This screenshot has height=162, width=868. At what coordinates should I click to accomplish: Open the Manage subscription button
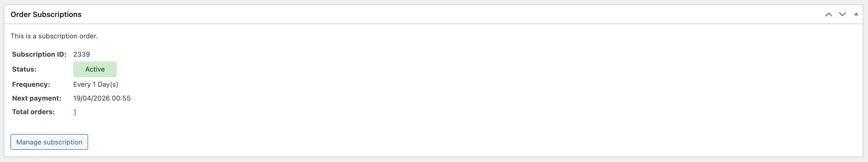pos(49,142)
